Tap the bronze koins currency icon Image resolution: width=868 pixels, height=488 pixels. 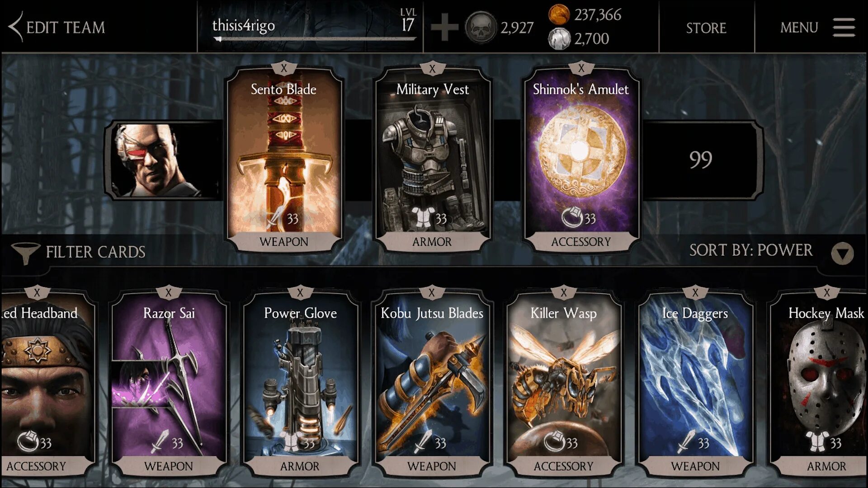[559, 14]
